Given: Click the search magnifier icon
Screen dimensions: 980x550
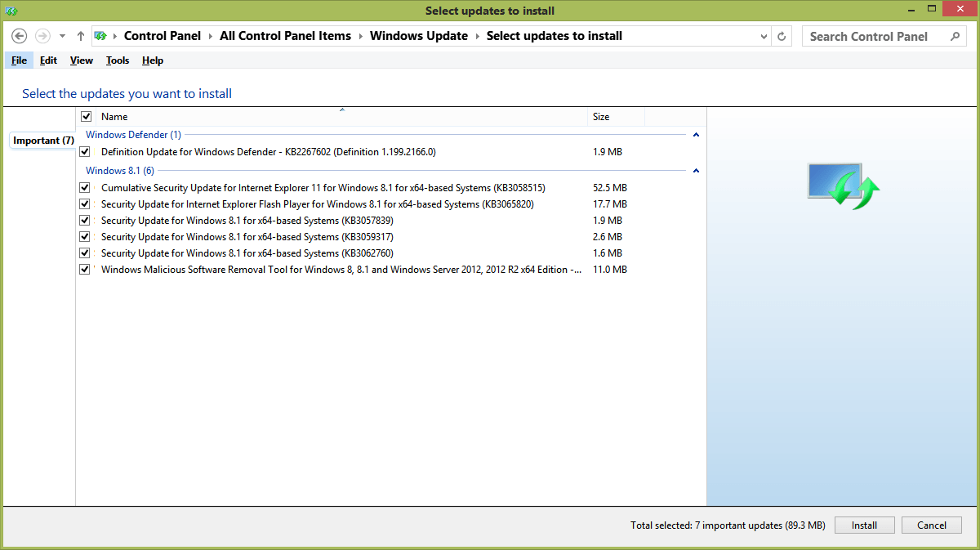Looking at the screenshot, I should pyautogui.click(x=955, y=36).
